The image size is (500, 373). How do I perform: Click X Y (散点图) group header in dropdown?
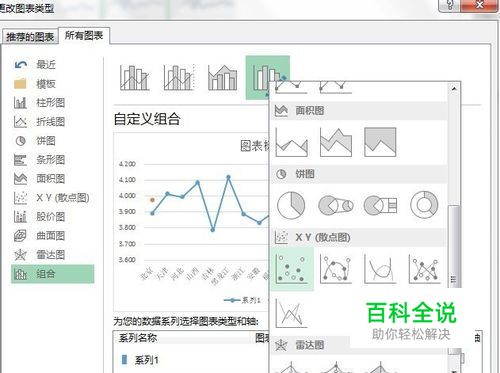click(359, 238)
